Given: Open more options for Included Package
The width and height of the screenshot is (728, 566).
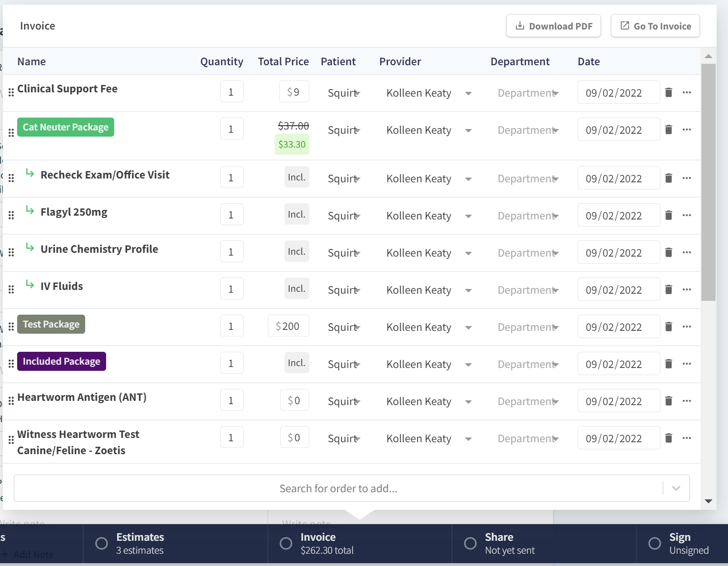Looking at the screenshot, I should click(x=687, y=364).
